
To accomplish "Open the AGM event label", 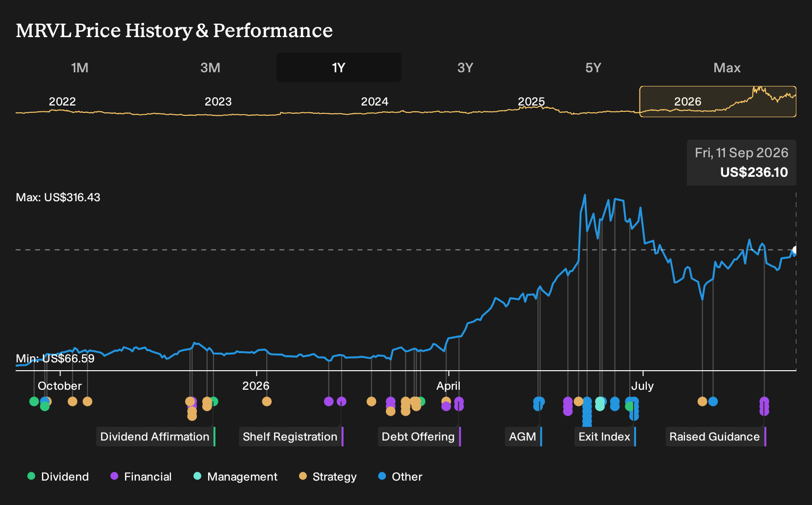I will [524, 437].
